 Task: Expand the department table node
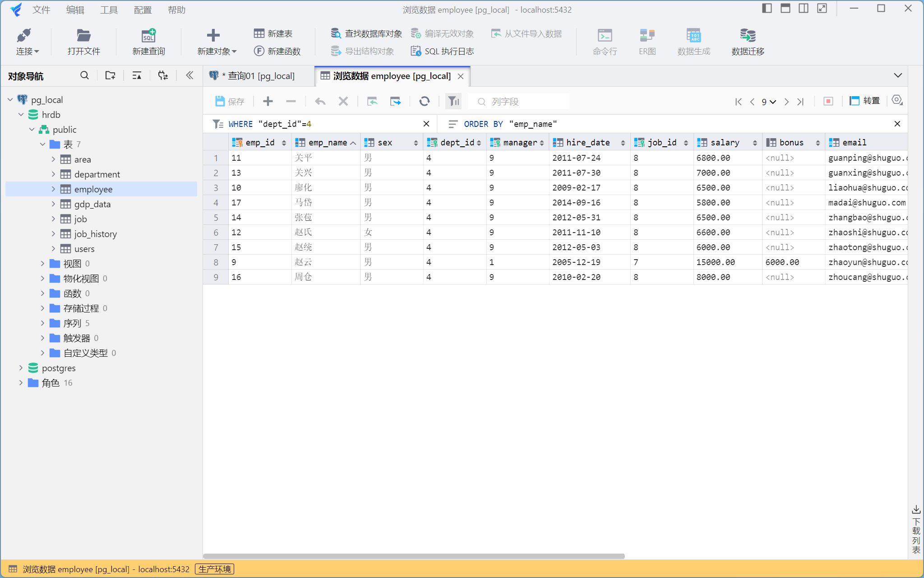[53, 174]
